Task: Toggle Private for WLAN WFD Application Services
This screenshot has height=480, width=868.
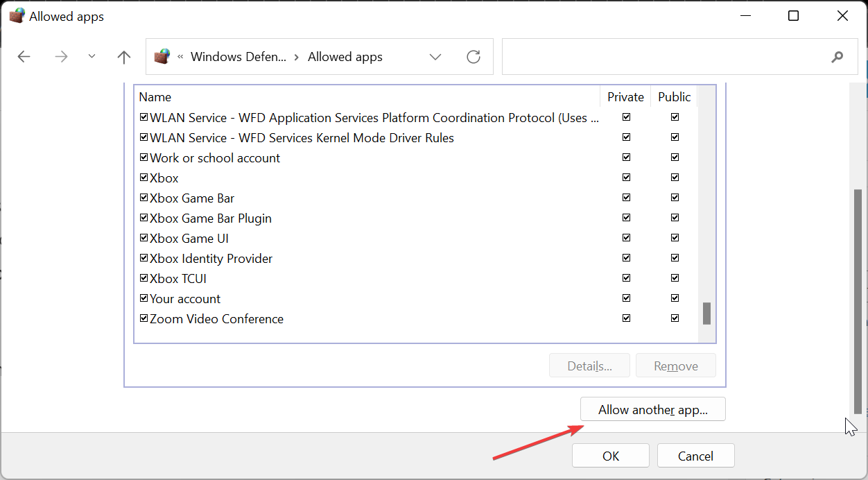Action: (627, 117)
